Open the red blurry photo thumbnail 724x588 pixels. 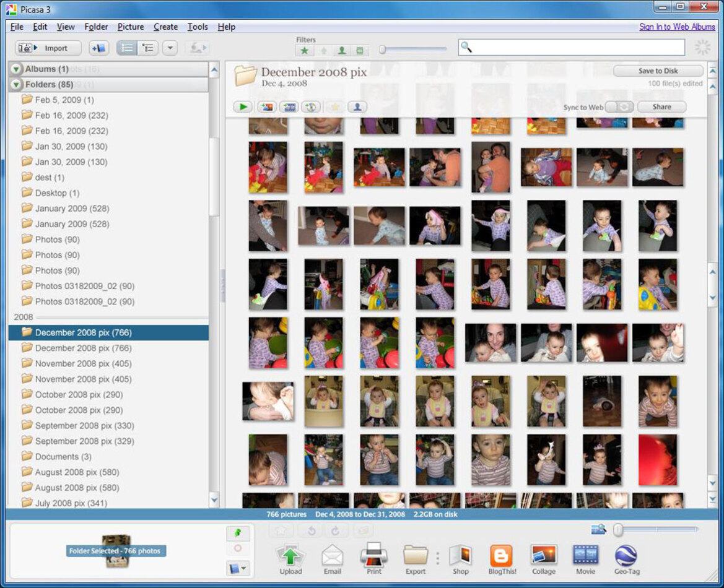coord(658,460)
